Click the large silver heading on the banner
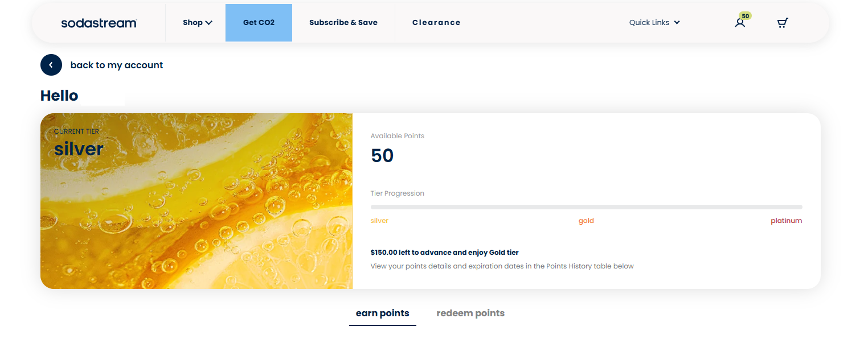 coord(79,149)
